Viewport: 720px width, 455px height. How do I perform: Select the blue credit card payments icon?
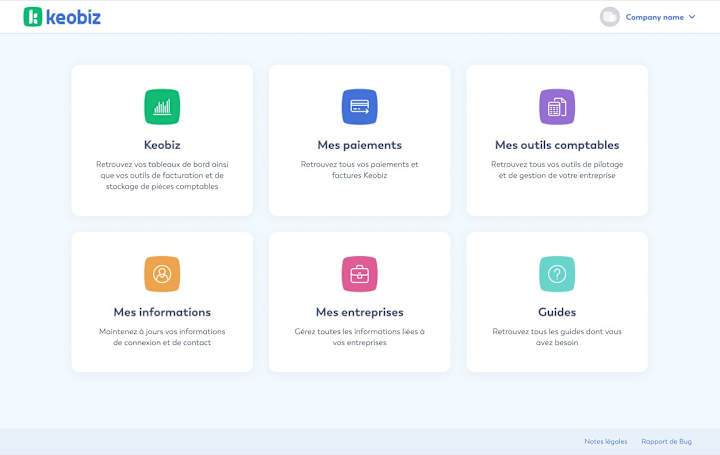pyautogui.click(x=360, y=107)
